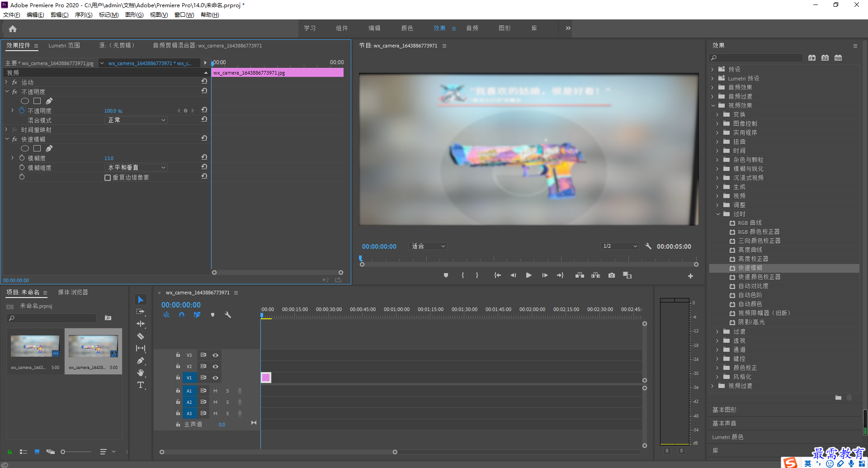Click blurriness value 13.0
Screen dimensions: 868x468
click(109, 158)
